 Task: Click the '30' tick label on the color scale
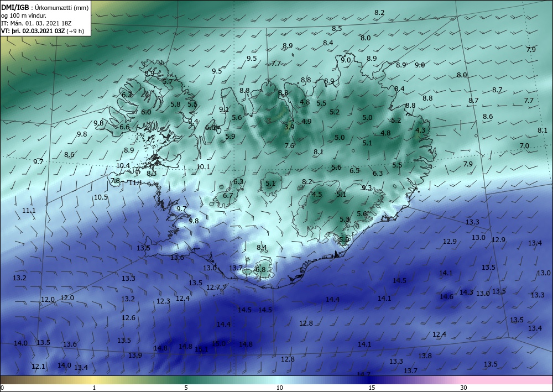click(463, 388)
